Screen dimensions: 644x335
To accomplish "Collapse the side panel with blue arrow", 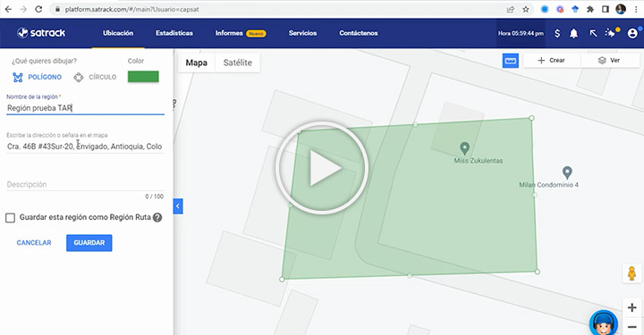I will tap(178, 206).
